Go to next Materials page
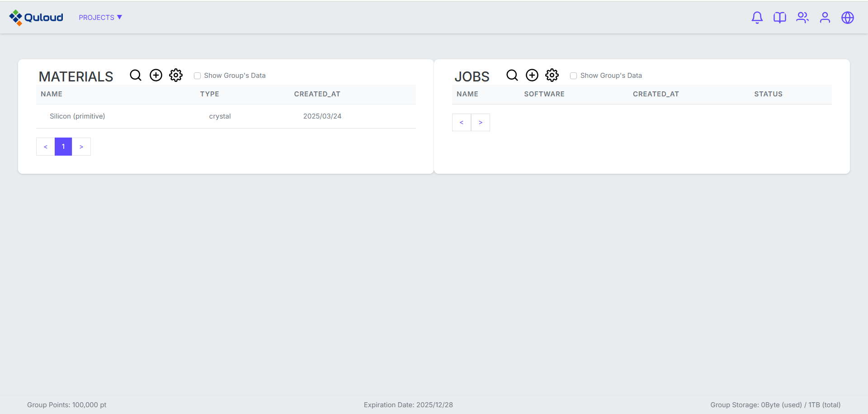 tap(81, 147)
